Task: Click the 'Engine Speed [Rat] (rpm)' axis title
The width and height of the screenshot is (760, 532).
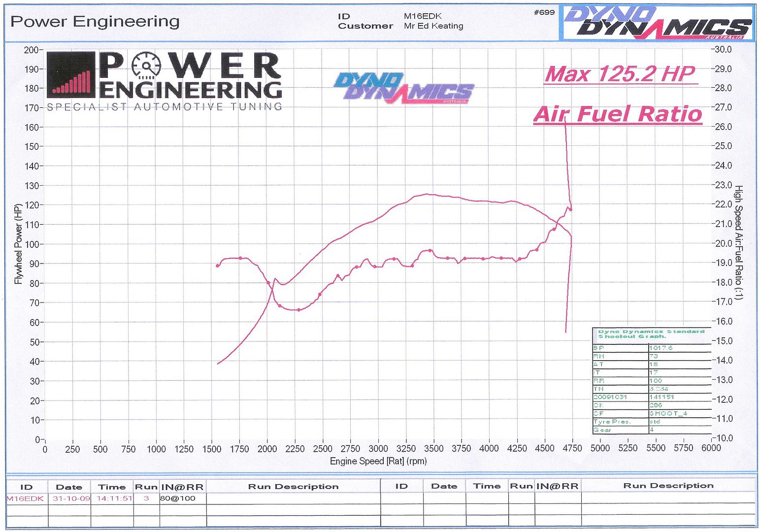Action: [378, 461]
